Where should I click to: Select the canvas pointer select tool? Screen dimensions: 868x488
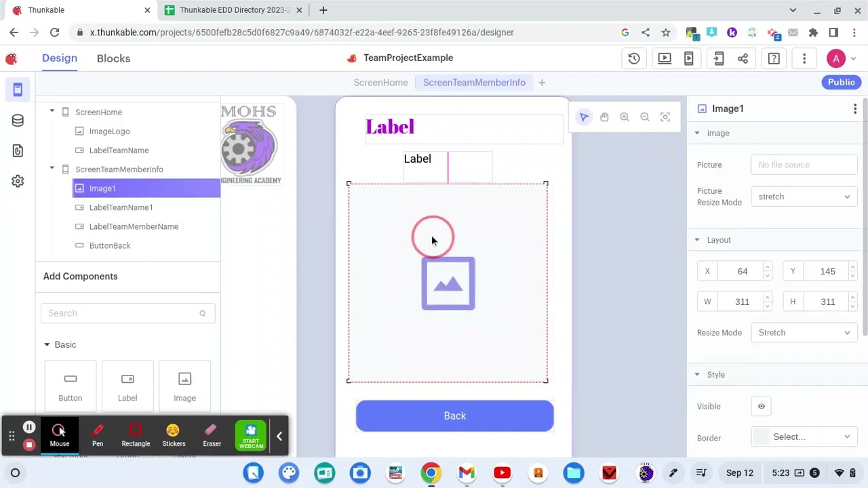(584, 117)
